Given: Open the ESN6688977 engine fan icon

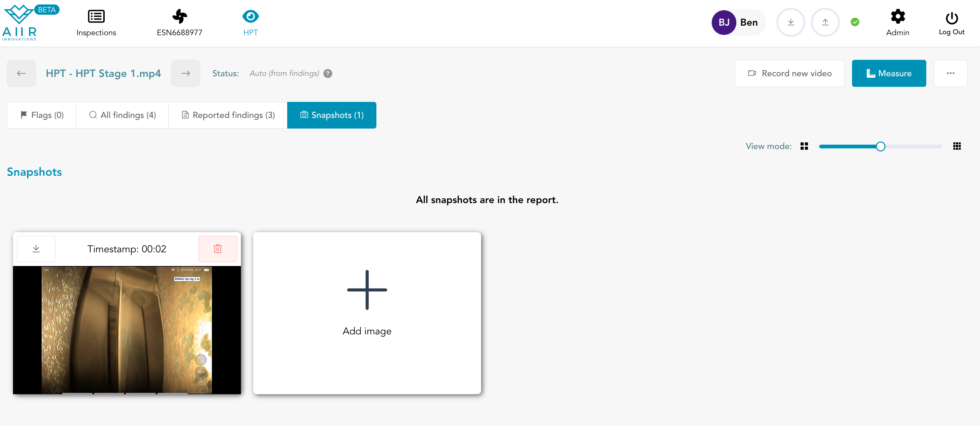Looking at the screenshot, I should point(180,17).
